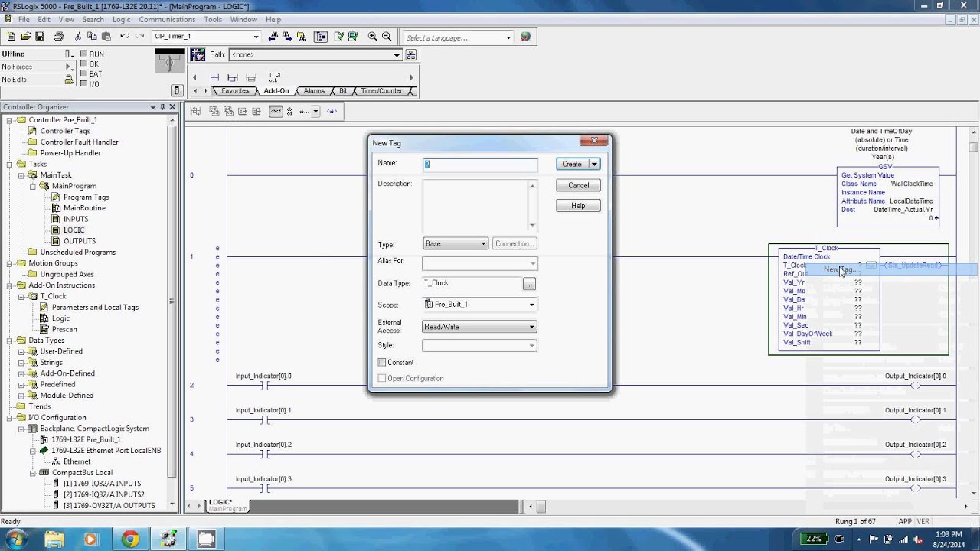
Task: Click the Windows Start button
Action: [x=15, y=539]
